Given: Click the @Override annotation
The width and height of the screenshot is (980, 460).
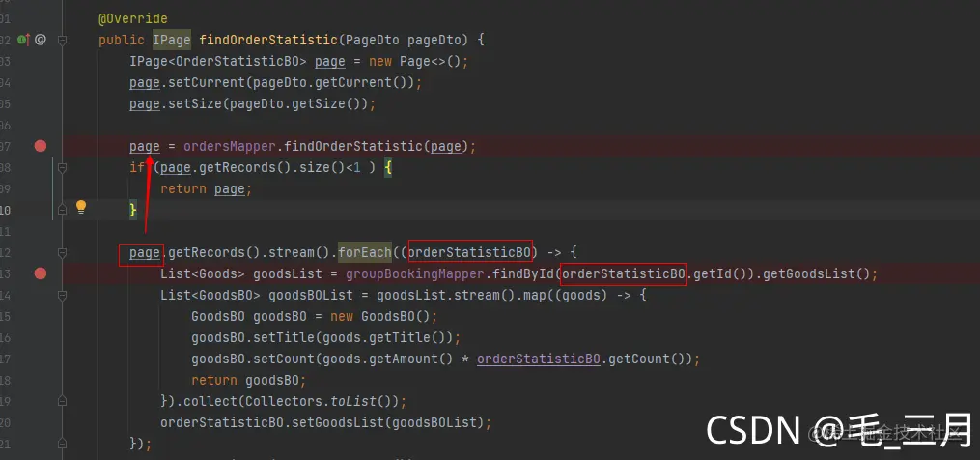Looking at the screenshot, I should pyautogui.click(x=133, y=18).
